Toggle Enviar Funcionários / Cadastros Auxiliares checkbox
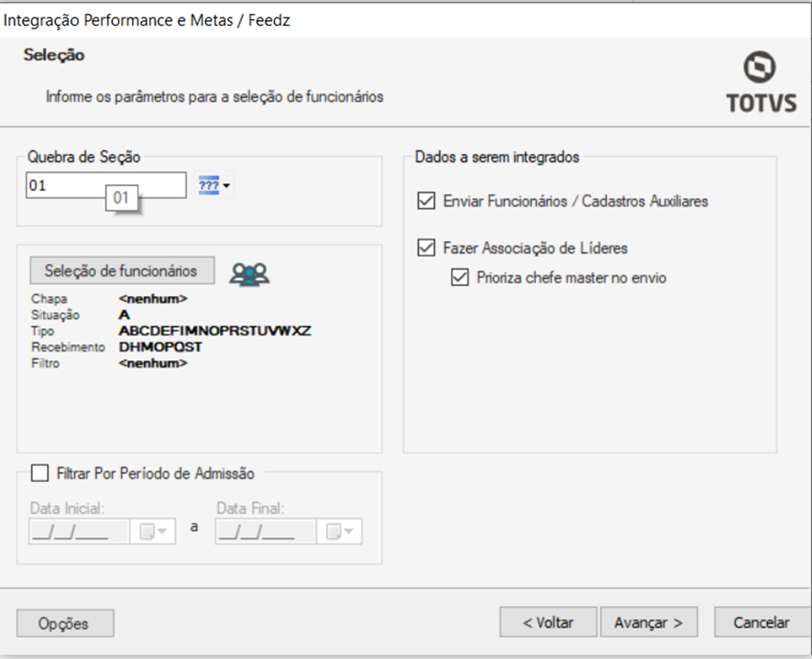Viewport: 812px width, 659px height. [x=426, y=201]
